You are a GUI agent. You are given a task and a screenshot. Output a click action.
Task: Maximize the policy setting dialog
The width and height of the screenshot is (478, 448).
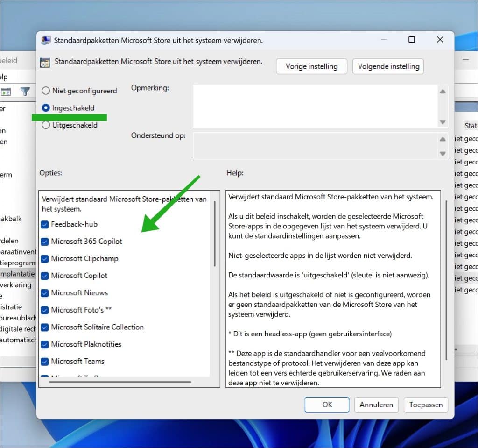point(412,40)
